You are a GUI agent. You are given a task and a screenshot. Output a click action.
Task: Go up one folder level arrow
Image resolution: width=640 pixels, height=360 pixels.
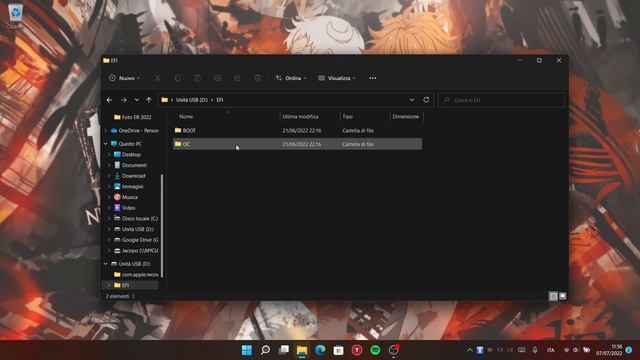[x=149, y=100]
